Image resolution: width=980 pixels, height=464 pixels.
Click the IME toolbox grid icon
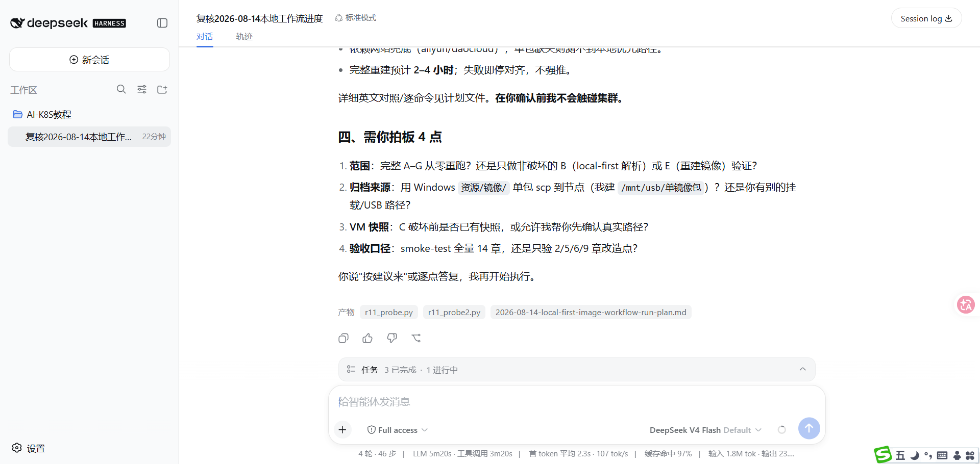click(970, 455)
